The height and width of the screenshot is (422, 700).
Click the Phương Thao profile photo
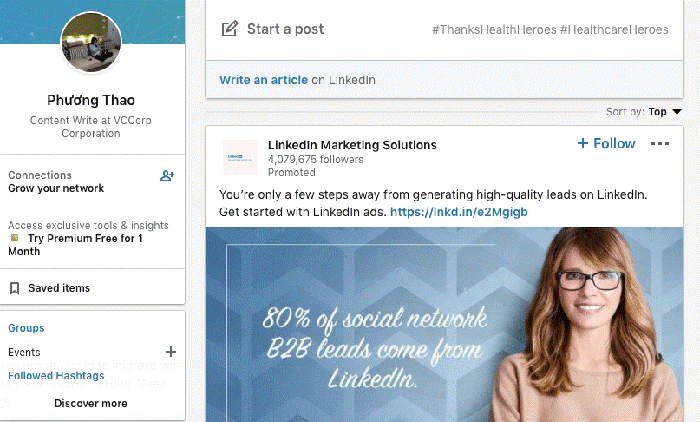click(x=91, y=43)
